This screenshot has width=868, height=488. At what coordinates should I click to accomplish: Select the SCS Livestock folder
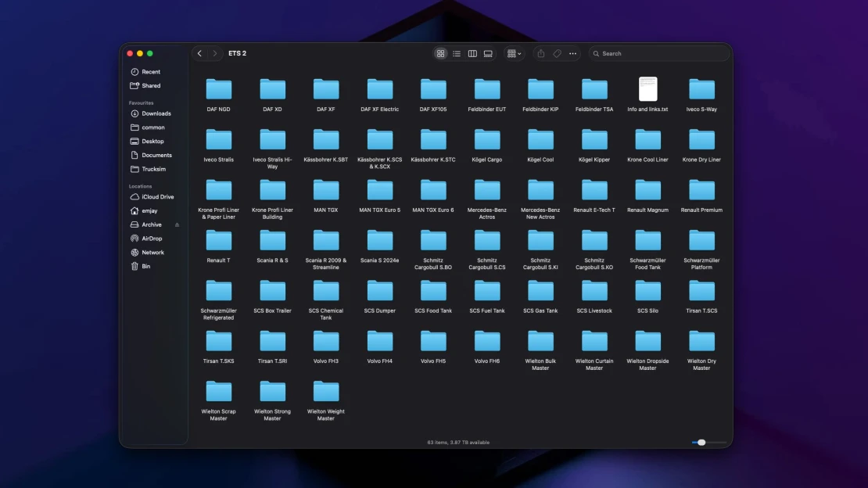pos(594,291)
